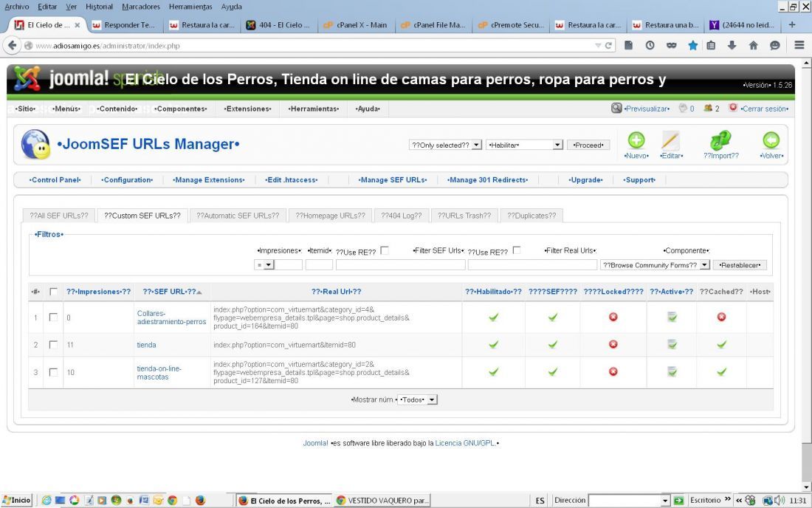Switch to Automatic SEF URLs tab
Screen dimensions: 812x508
coord(238,216)
